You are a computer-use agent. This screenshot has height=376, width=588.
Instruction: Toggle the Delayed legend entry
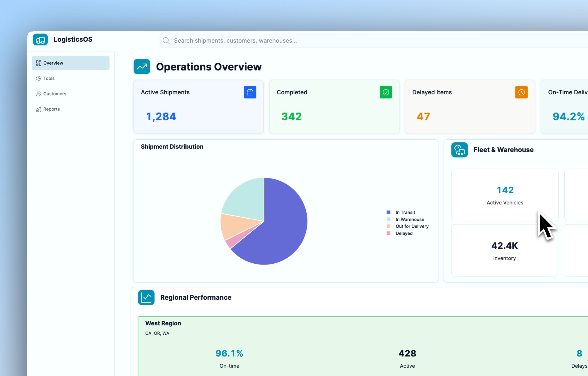pyautogui.click(x=404, y=233)
